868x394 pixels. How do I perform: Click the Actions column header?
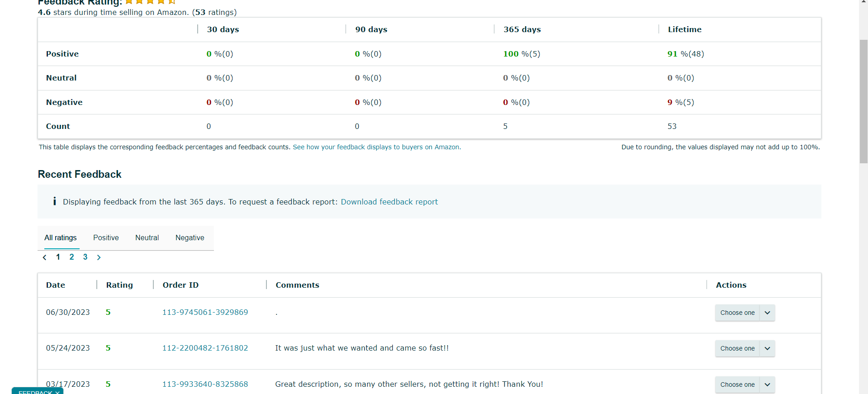(x=731, y=285)
